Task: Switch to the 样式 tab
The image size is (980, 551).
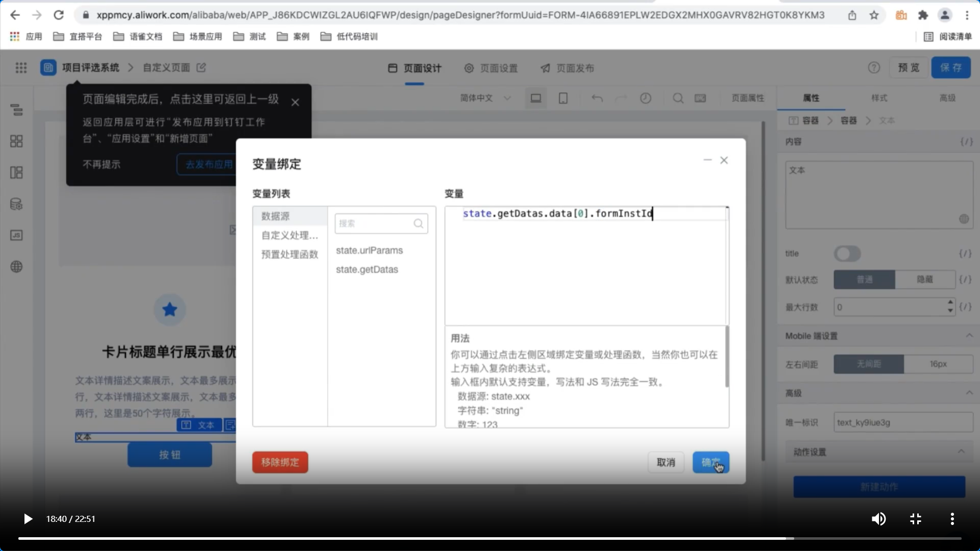Action: 879,98
